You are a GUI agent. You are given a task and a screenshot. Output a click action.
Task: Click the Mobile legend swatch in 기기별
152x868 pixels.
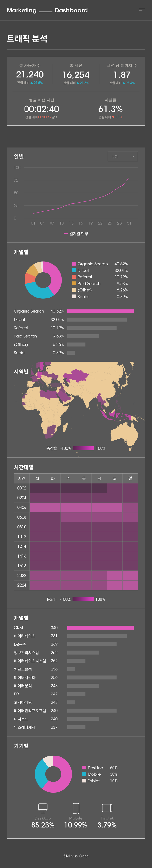pyautogui.click(x=84, y=774)
